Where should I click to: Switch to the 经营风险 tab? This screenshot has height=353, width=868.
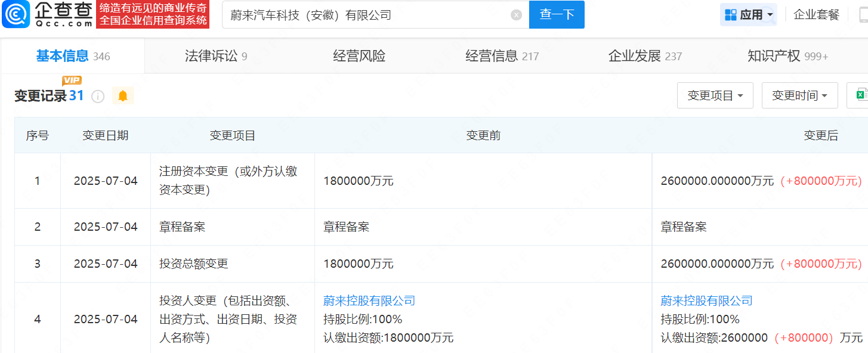click(359, 56)
